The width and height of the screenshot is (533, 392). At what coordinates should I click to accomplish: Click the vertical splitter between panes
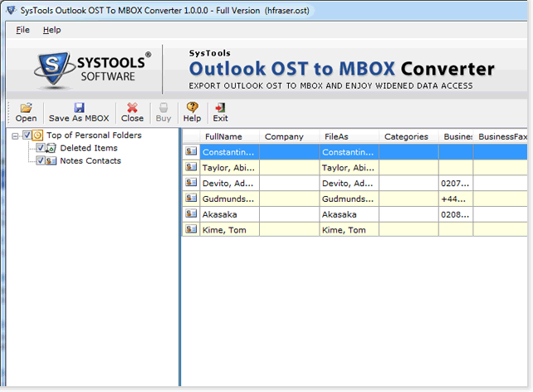click(x=180, y=257)
